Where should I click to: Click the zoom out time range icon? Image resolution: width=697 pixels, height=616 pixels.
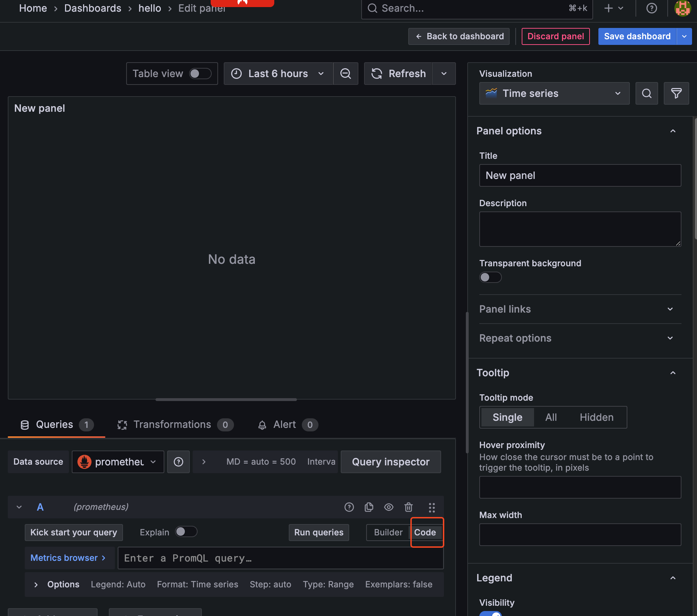click(x=345, y=74)
